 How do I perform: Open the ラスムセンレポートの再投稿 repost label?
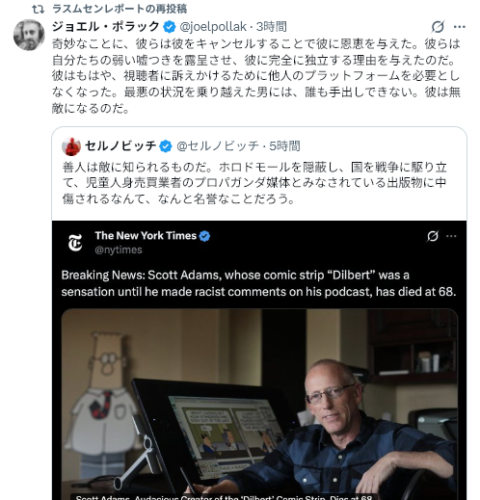coord(119,9)
